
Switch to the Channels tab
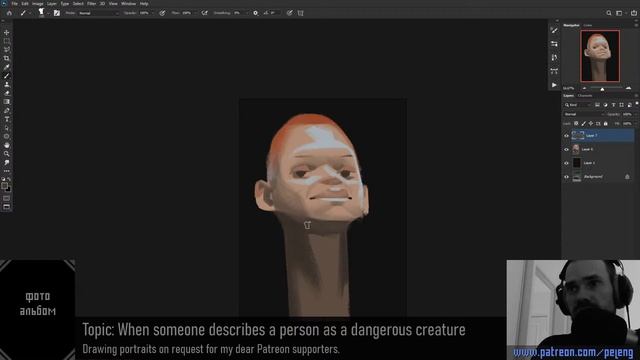(x=585, y=96)
